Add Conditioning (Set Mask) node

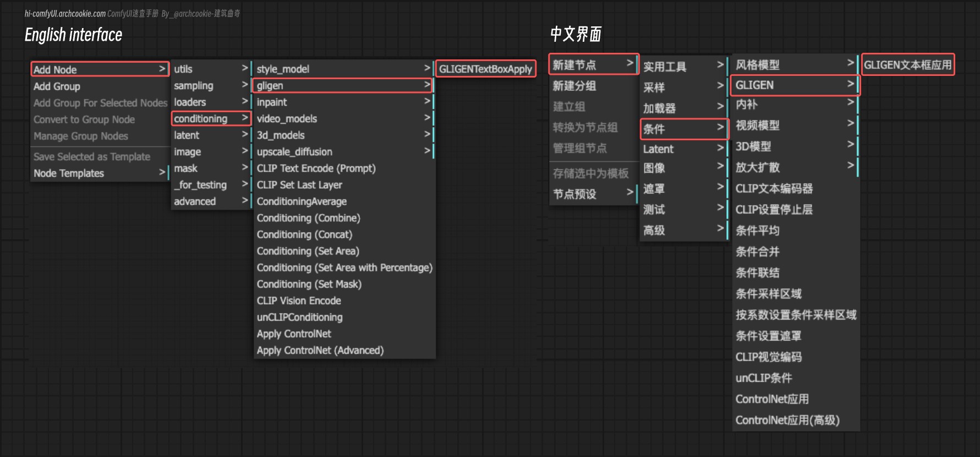point(344,284)
